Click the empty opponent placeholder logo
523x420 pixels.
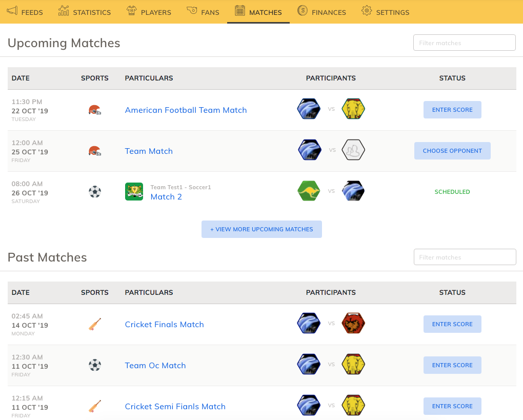353,150
